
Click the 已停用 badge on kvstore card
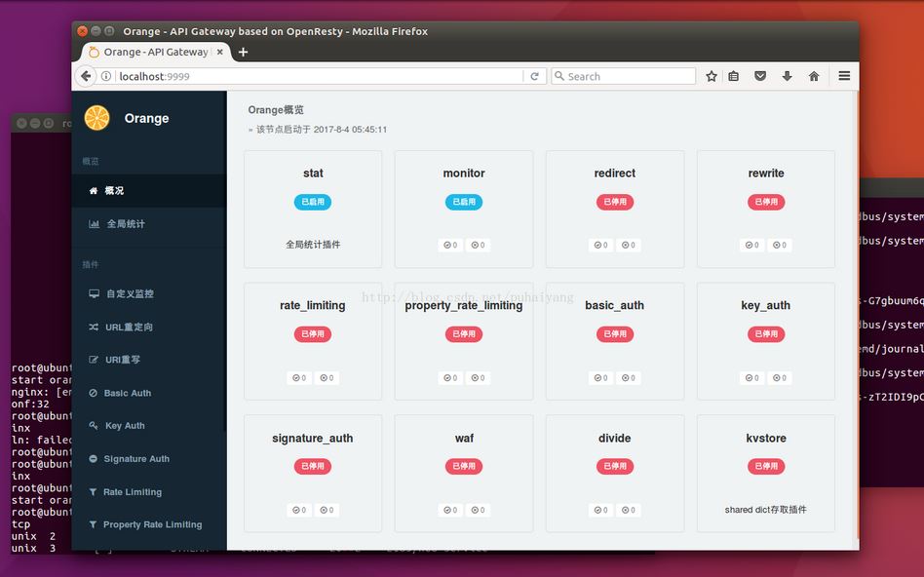pyautogui.click(x=766, y=466)
